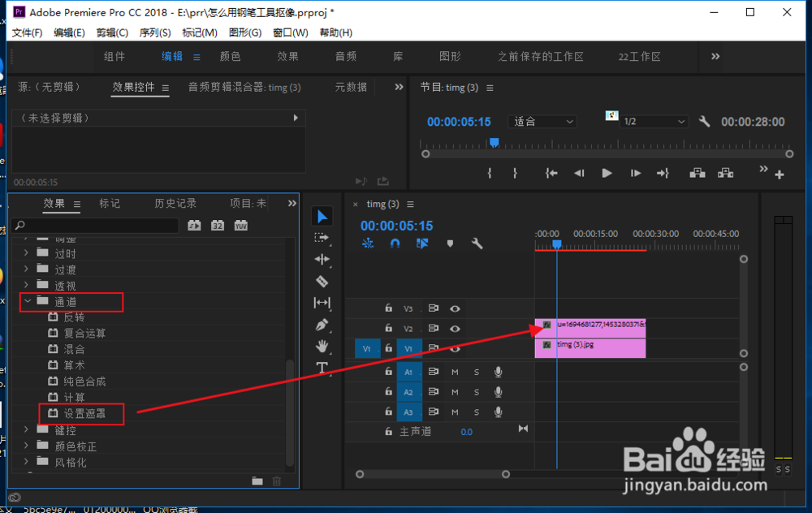Expand the 过时 folder
Viewport: 812px width, 513px height.
(x=27, y=253)
